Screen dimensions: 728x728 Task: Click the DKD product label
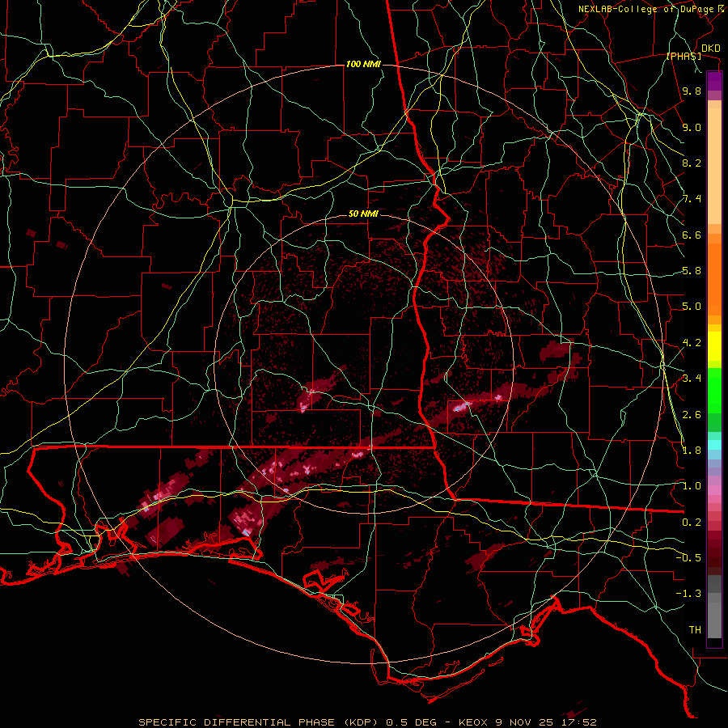pyautogui.click(x=710, y=49)
